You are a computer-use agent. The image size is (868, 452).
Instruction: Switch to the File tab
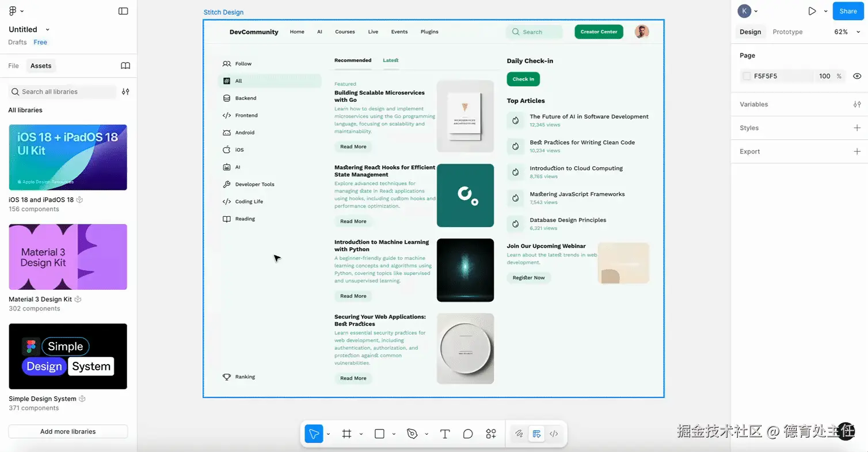coord(13,66)
